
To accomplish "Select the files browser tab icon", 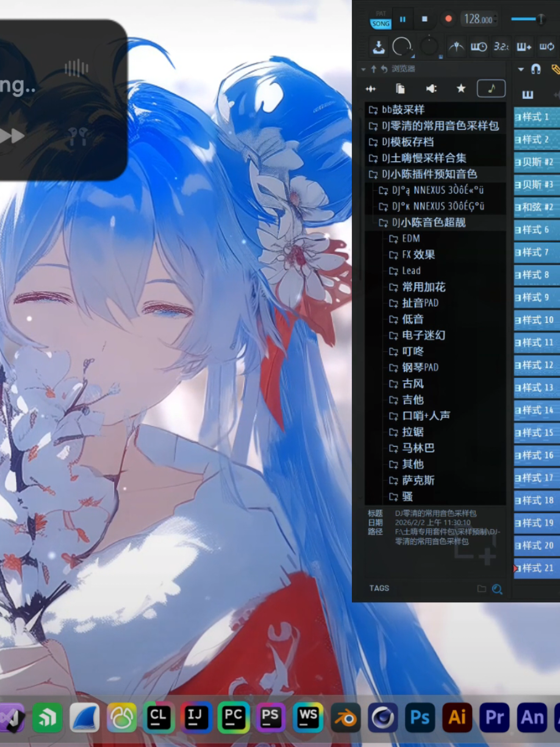I will tap(400, 89).
